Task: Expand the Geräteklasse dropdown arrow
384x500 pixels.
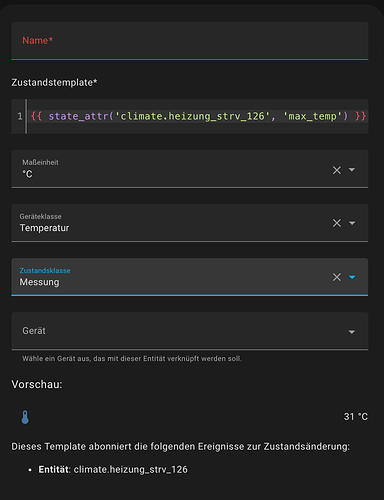Action: click(x=352, y=223)
